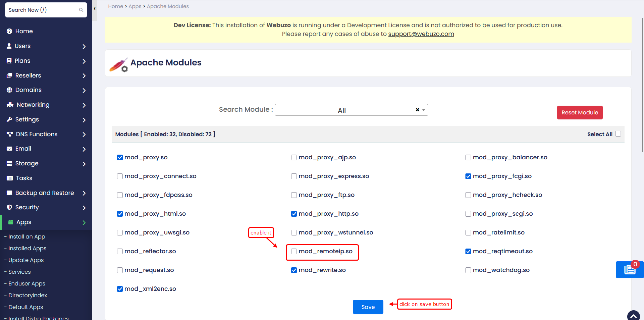Click the scroll-to-top round arrow icon
Screen dimensions: 644x320
coord(634,316)
